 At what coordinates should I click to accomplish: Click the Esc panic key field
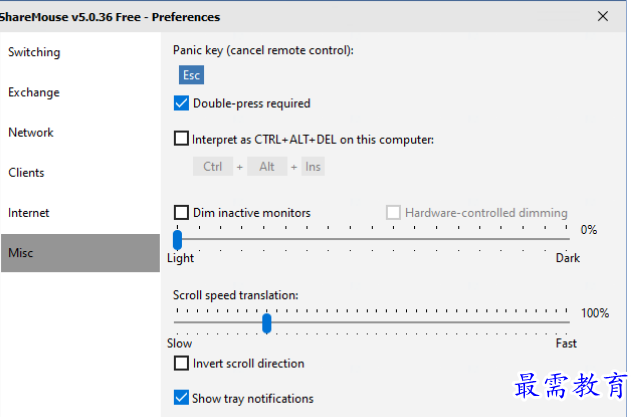[x=191, y=75]
